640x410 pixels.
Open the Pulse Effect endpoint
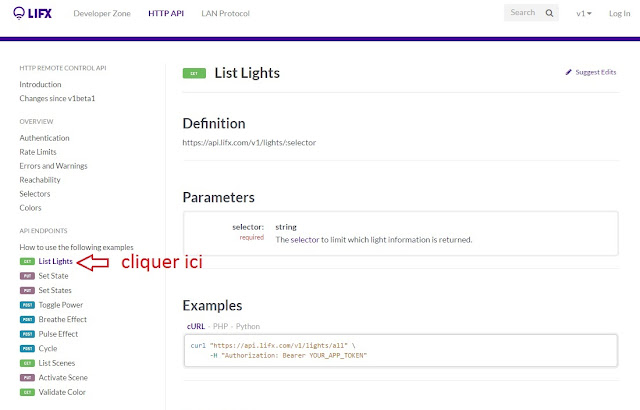click(58, 334)
